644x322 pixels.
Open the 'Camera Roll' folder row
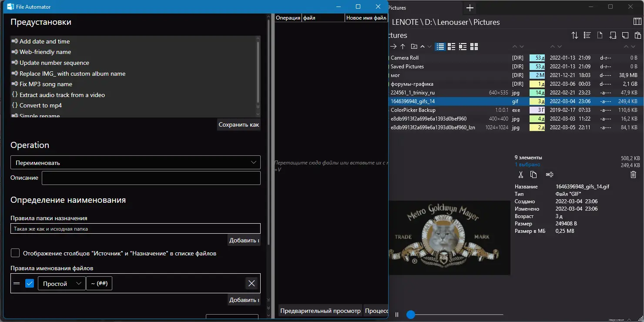(x=515, y=58)
